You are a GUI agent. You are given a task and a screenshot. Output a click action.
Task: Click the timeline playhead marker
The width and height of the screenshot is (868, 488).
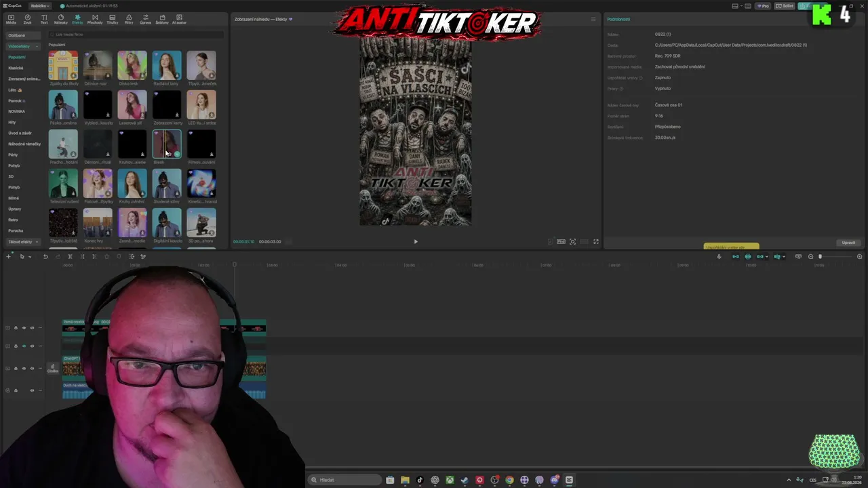click(235, 264)
